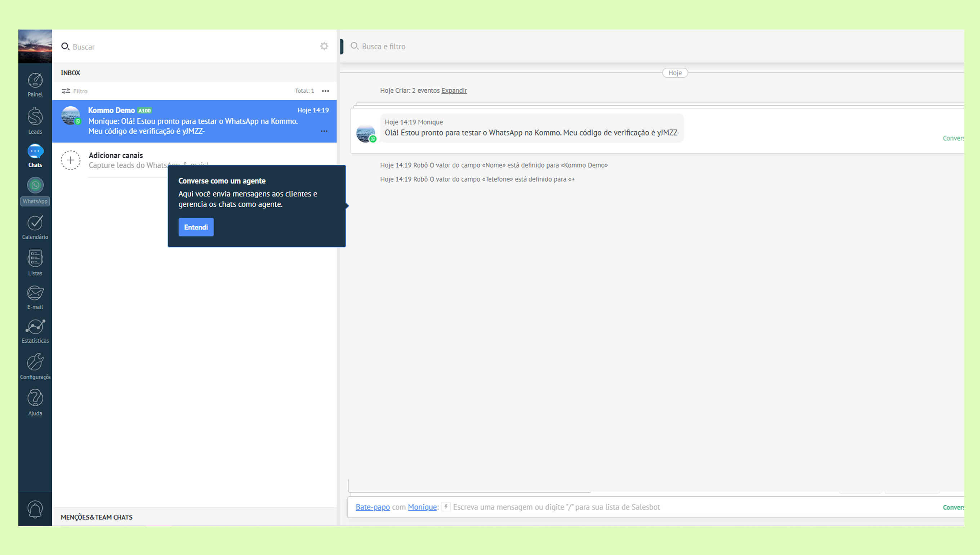
Task: Click the account profile picture at top of sidebar
Action: [x=35, y=46]
